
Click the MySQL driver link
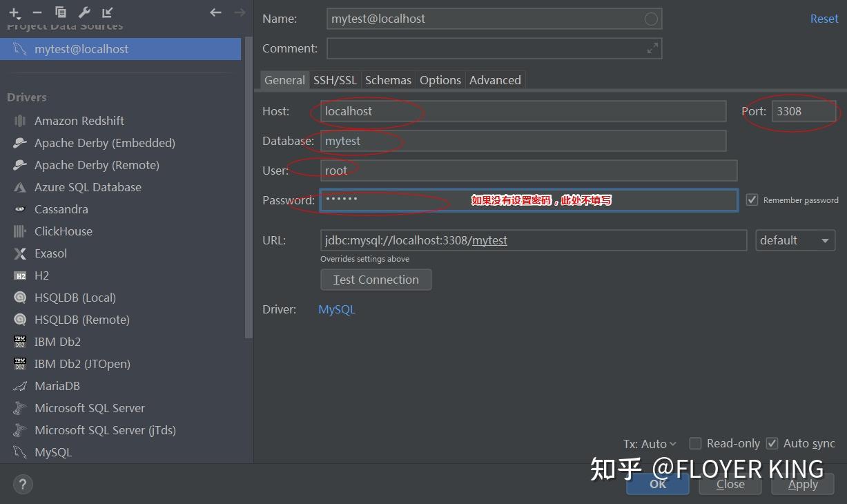(x=336, y=309)
